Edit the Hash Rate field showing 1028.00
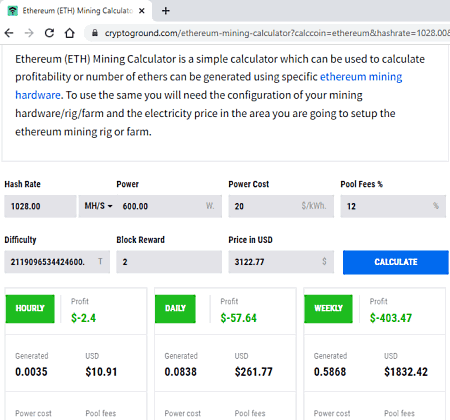 pos(40,206)
